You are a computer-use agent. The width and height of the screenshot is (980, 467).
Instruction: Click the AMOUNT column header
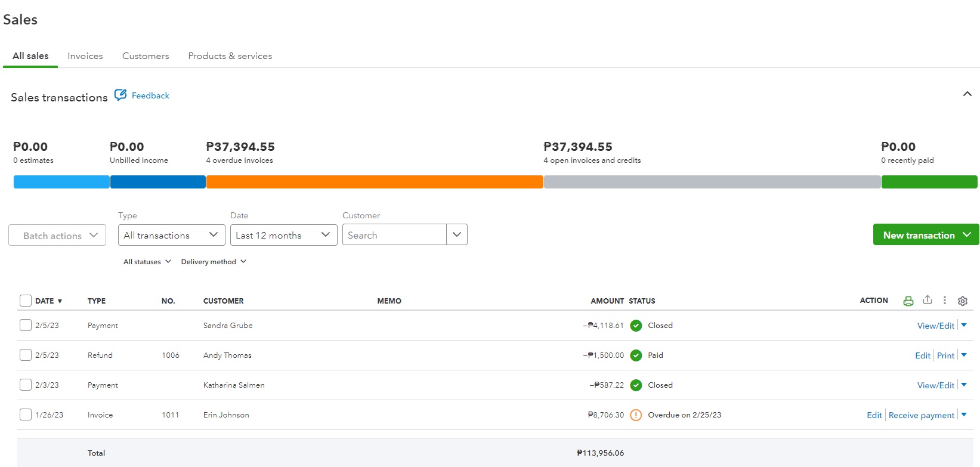coord(607,301)
